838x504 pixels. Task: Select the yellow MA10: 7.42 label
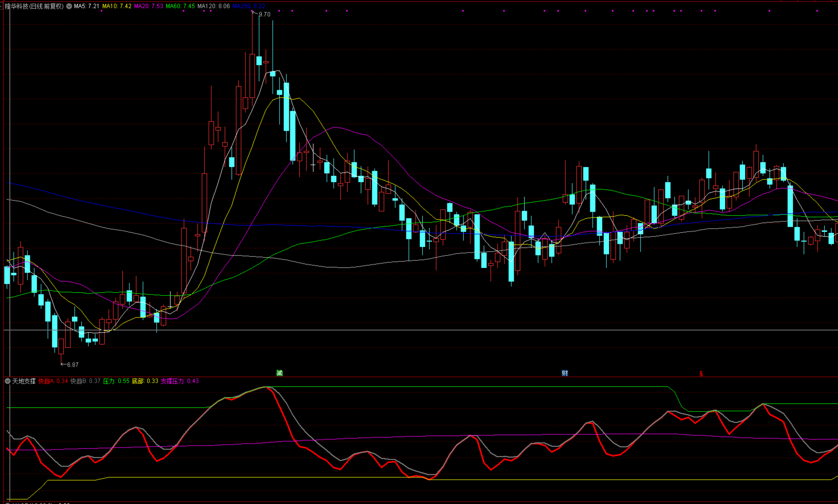(116, 6)
